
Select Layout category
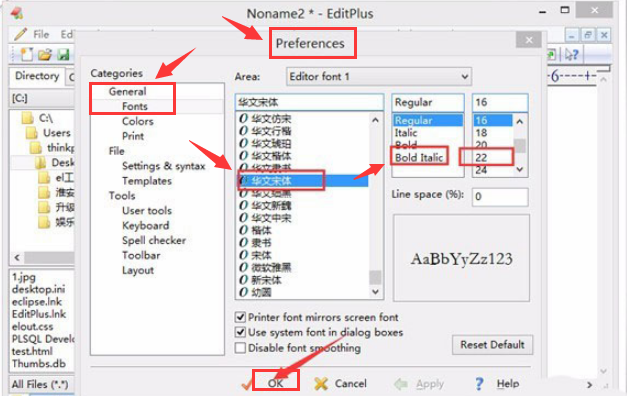point(138,270)
